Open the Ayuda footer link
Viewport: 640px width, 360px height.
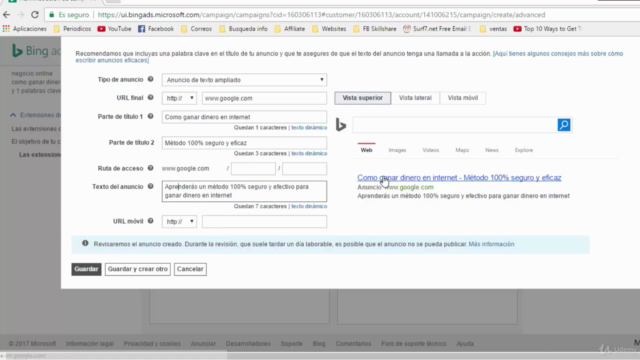pos(465,344)
